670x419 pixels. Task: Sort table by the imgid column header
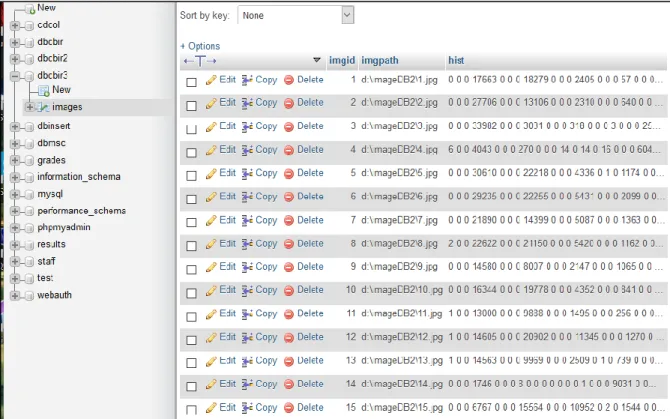click(342, 61)
